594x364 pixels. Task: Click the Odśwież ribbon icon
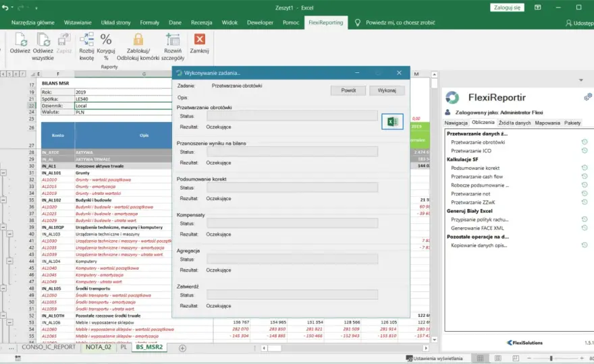point(20,39)
